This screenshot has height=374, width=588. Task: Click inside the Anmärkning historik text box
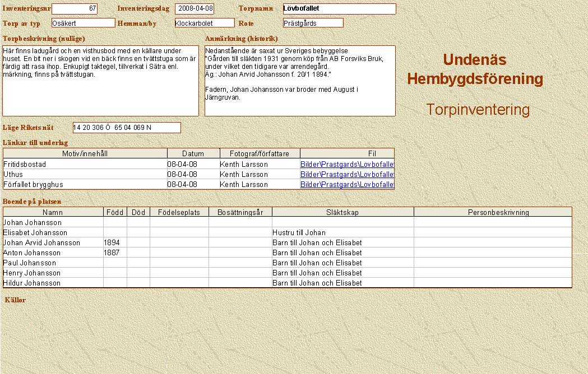point(300,81)
